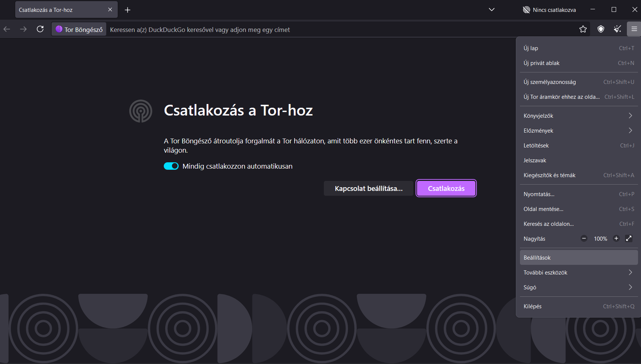Click the Kapcsolat beállítása... button

[x=368, y=189]
